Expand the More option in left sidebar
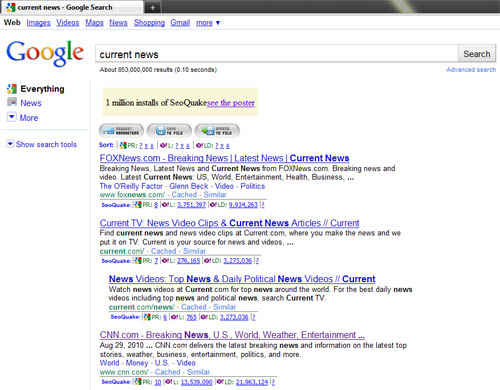This screenshot has height=390, width=500. [23, 117]
